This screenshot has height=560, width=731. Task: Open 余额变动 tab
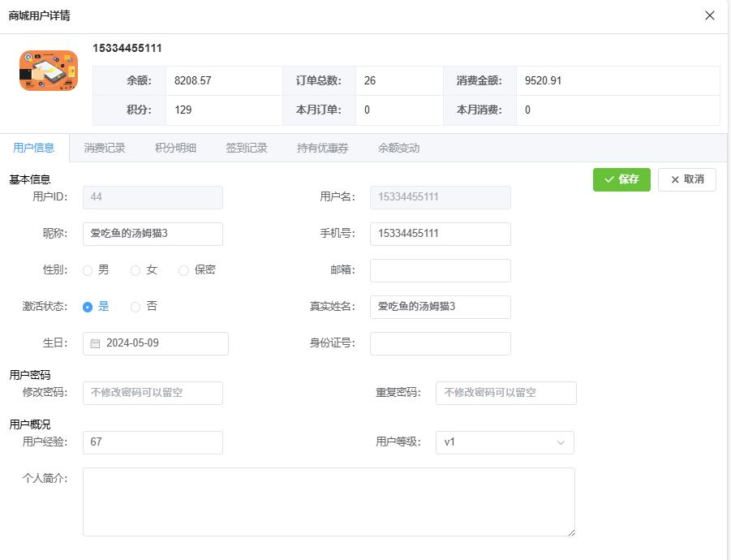coord(398,148)
